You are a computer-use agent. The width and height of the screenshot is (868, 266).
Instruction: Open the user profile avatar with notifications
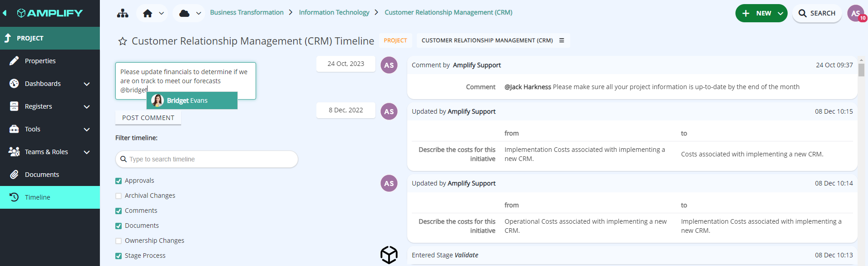click(x=856, y=13)
